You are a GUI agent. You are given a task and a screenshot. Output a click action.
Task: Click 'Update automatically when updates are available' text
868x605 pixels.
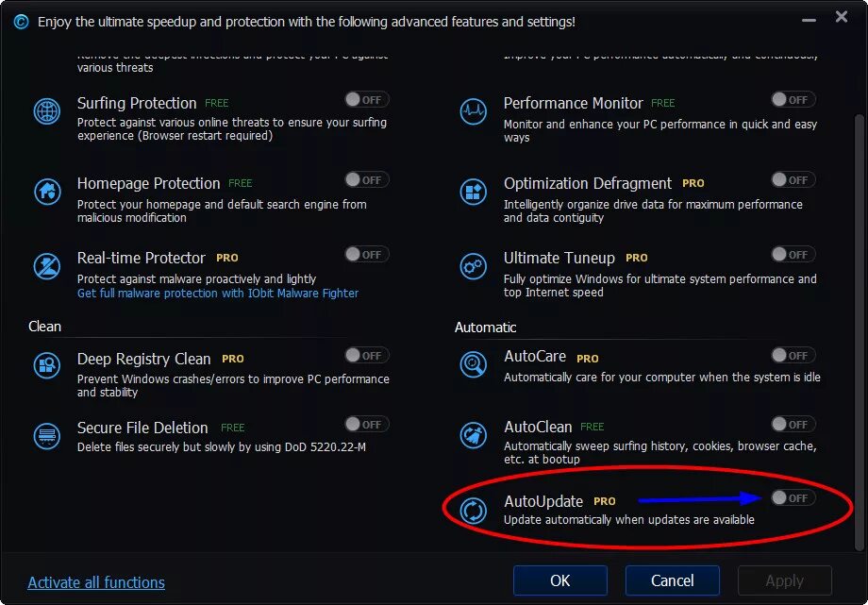point(629,520)
